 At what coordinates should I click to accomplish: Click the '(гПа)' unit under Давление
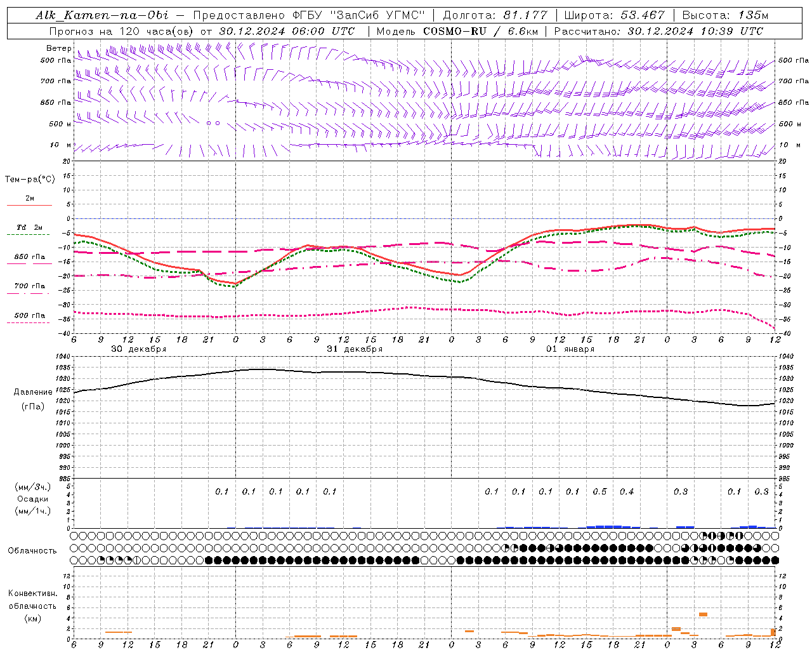coord(33,406)
